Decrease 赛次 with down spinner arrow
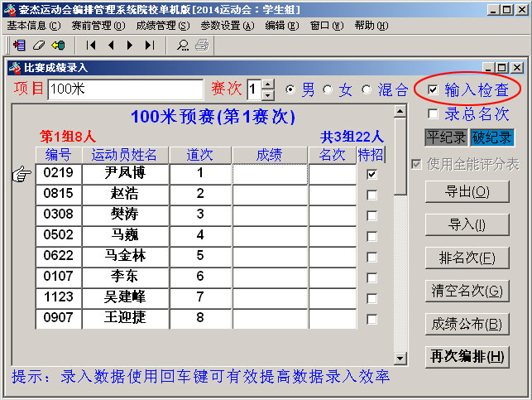The height and width of the screenshot is (400, 532). coord(268,95)
